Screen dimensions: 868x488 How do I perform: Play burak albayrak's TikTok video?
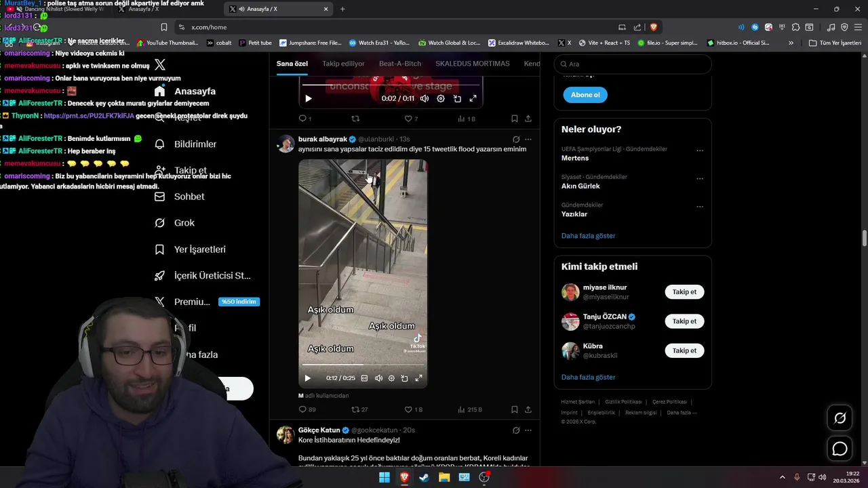(307, 378)
